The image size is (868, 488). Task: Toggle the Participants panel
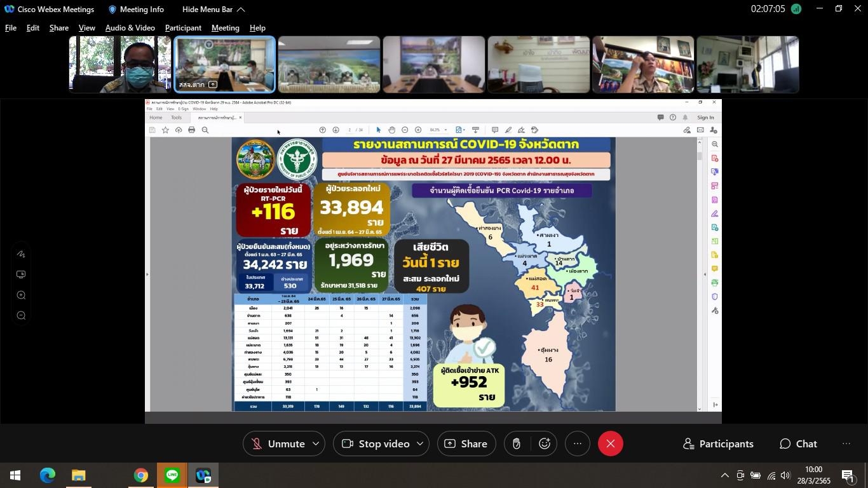(718, 444)
